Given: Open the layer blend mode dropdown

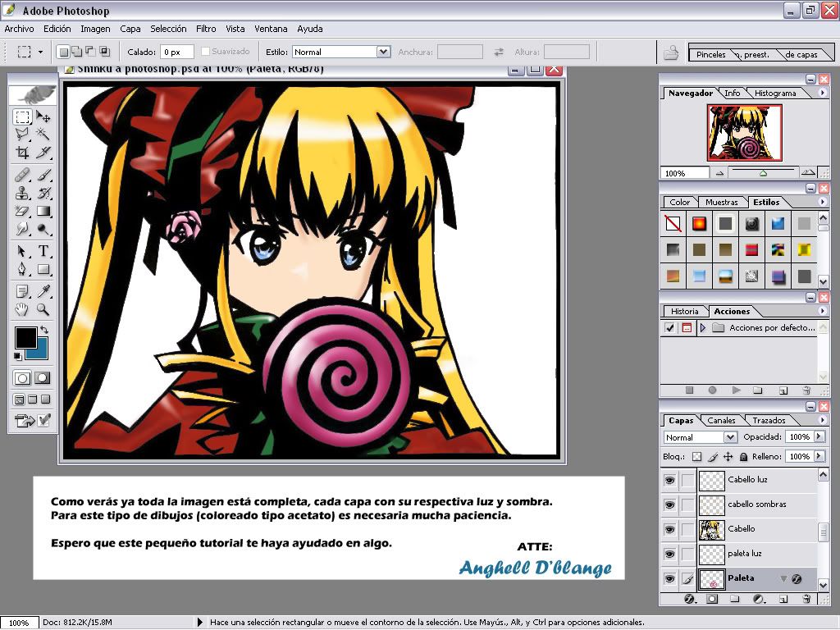Looking at the screenshot, I should (730, 437).
